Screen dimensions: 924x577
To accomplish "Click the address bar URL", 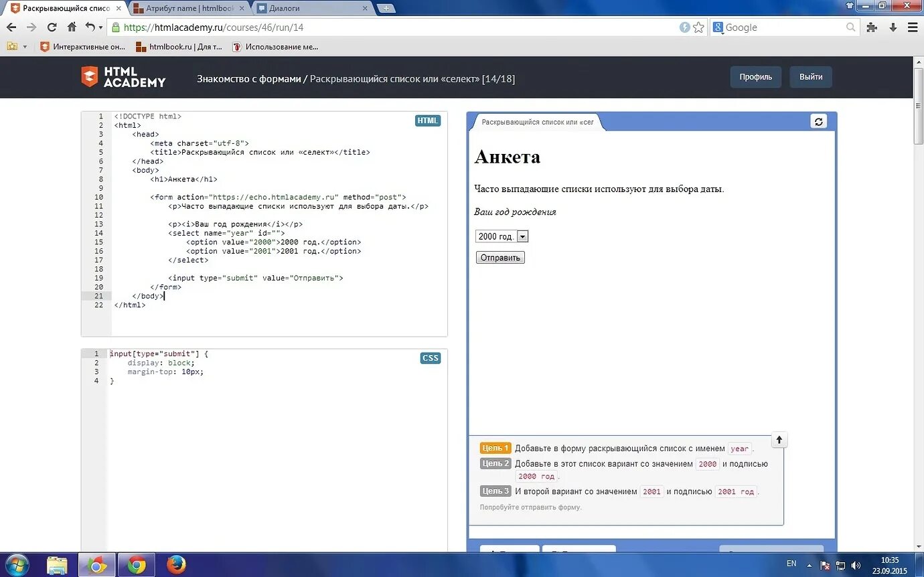I will [x=214, y=27].
